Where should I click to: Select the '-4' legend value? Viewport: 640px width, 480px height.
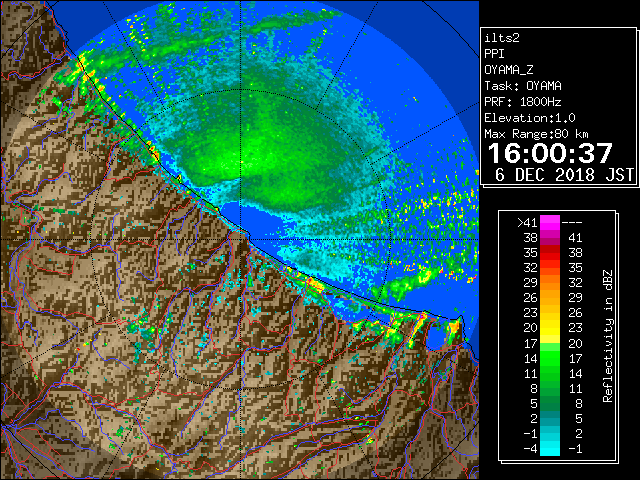pyautogui.click(x=530, y=449)
